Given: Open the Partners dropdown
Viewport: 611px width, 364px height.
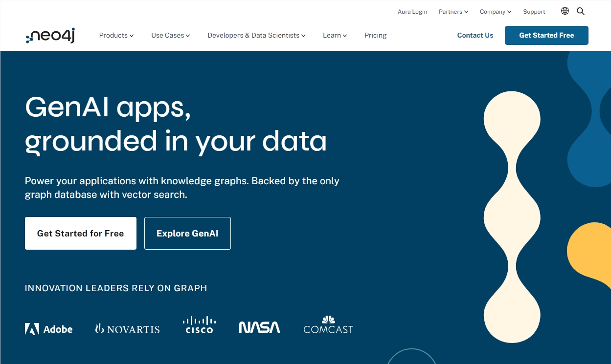Looking at the screenshot, I should point(453,12).
